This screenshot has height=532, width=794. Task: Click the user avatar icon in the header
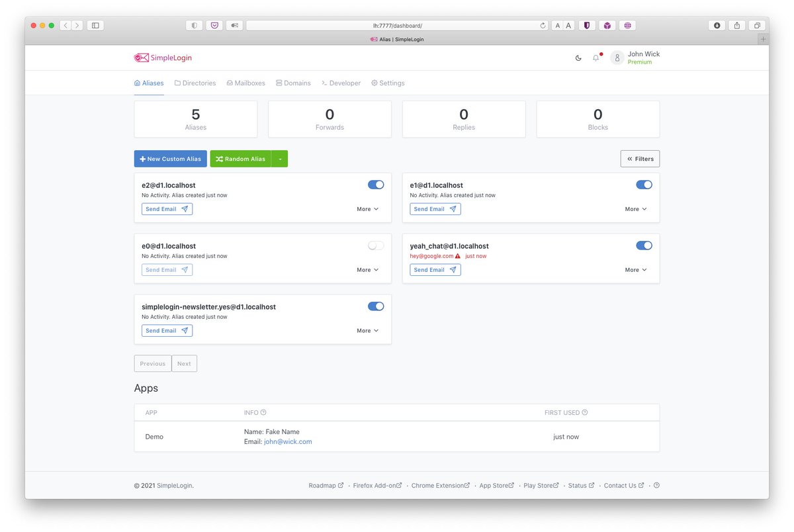(x=617, y=58)
